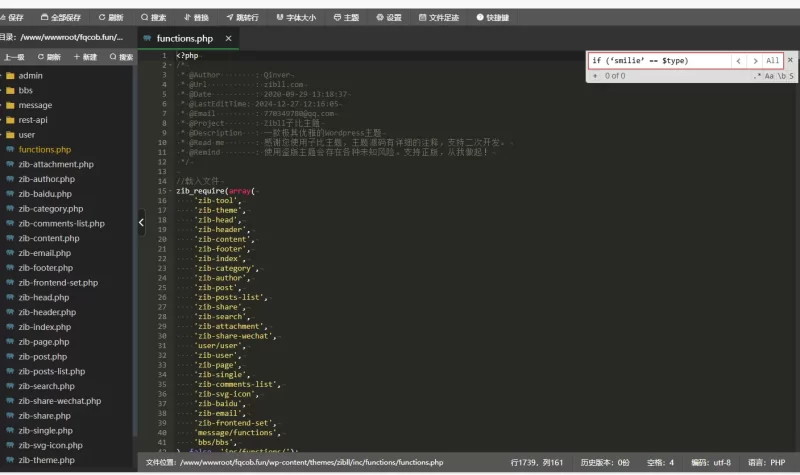Open the top toolbar 搜索 search
Viewport: 800px width, 475px height.
tap(154, 17)
